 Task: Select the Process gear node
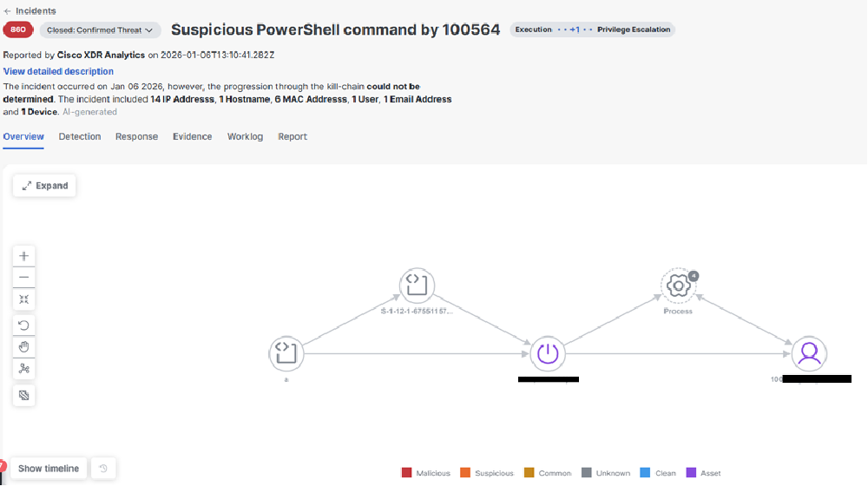tap(678, 286)
